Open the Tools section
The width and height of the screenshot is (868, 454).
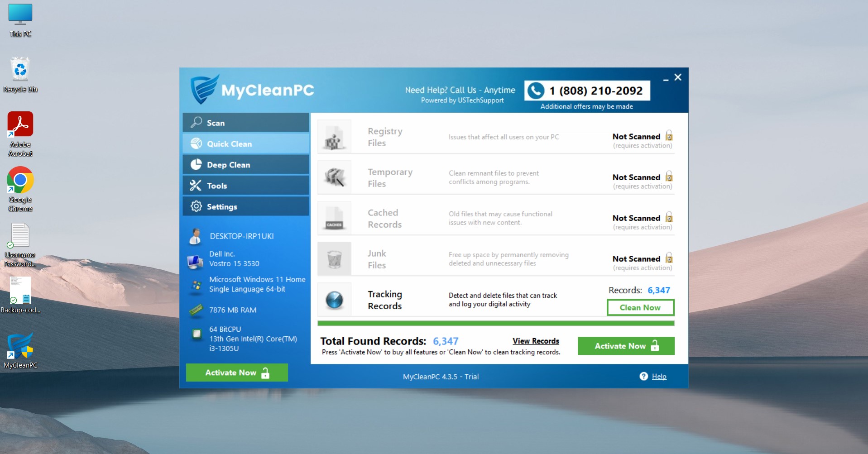[246, 186]
